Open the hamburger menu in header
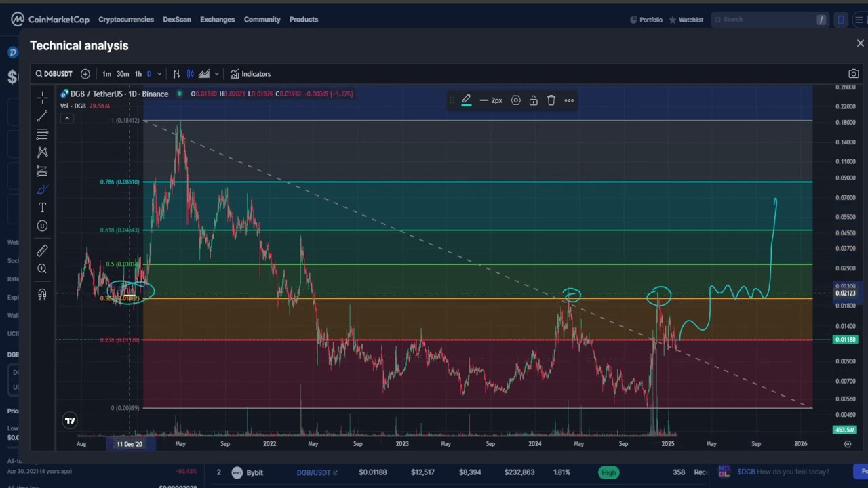 pos(859,20)
